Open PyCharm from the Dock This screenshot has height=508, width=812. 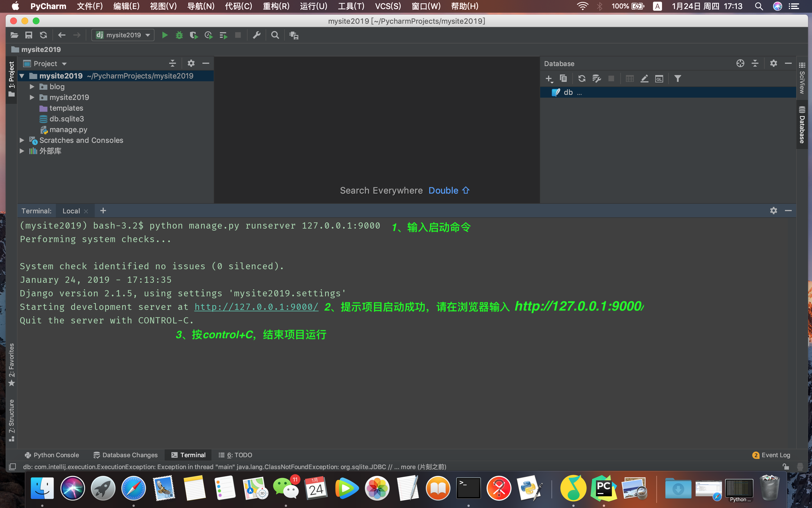pyautogui.click(x=603, y=488)
